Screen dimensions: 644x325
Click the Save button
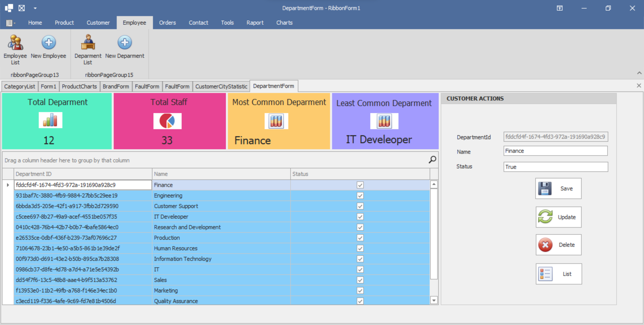click(x=558, y=189)
